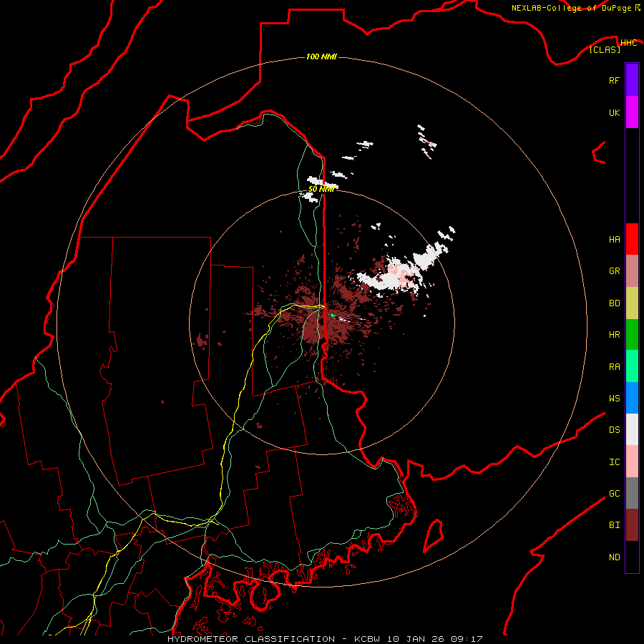Click the NEXLAB-College of DuPage credit text
Viewport: 644px width, 644px height.
click(571, 8)
